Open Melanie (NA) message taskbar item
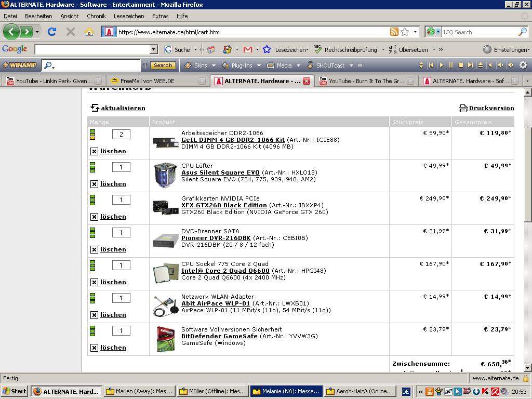532x399 pixels. 286,391
